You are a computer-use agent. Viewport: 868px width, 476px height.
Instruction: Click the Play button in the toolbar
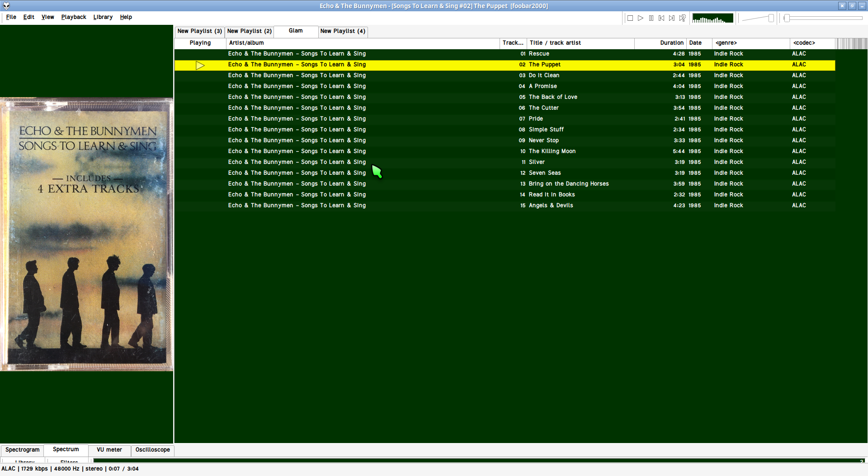(x=641, y=18)
